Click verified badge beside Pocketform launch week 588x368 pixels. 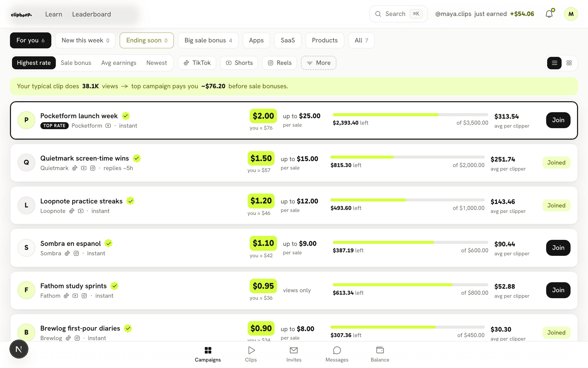(x=126, y=116)
